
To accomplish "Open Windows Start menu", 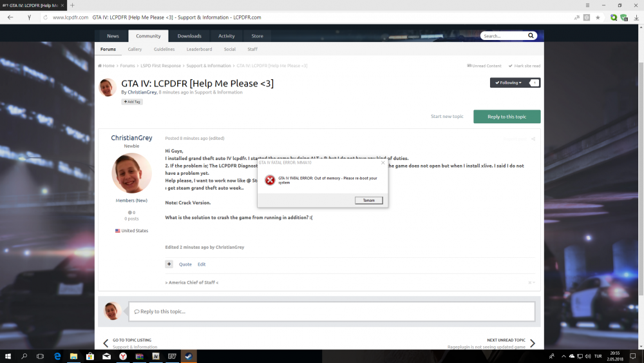I will tap(8, 356).
